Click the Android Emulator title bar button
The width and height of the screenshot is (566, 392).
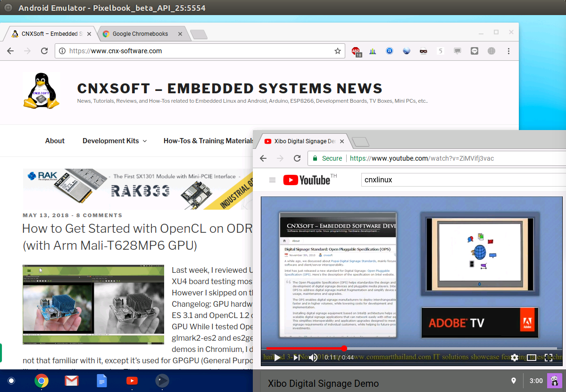(8, 8)
